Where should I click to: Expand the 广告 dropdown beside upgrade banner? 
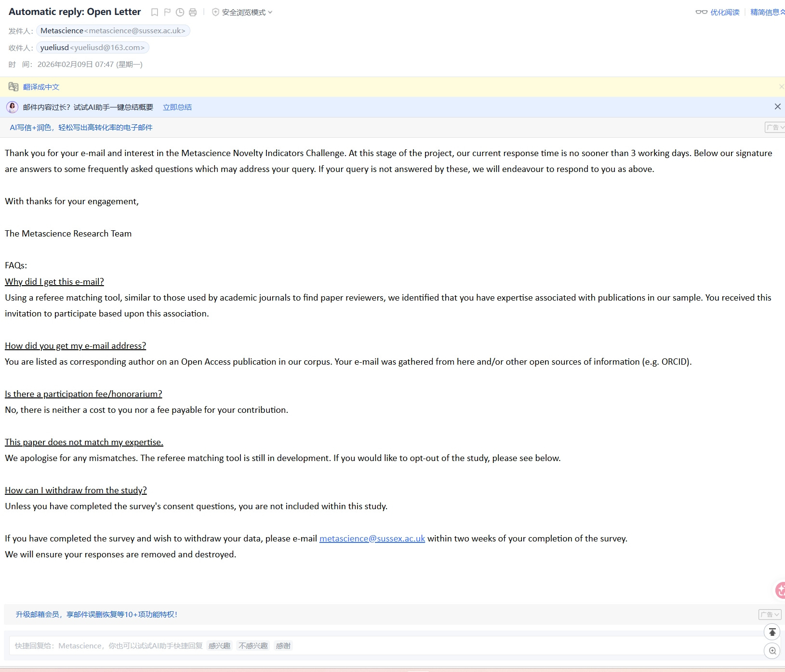770,615
